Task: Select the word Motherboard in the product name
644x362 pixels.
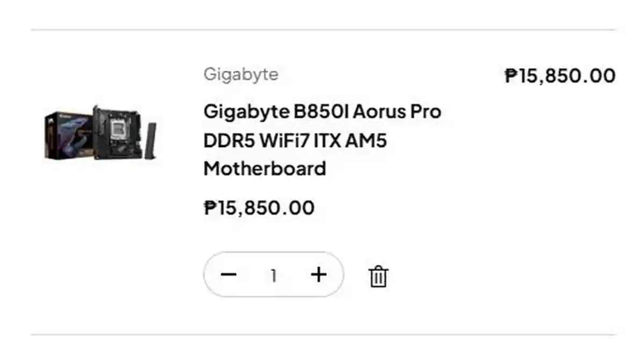Action: click(265, 169)
